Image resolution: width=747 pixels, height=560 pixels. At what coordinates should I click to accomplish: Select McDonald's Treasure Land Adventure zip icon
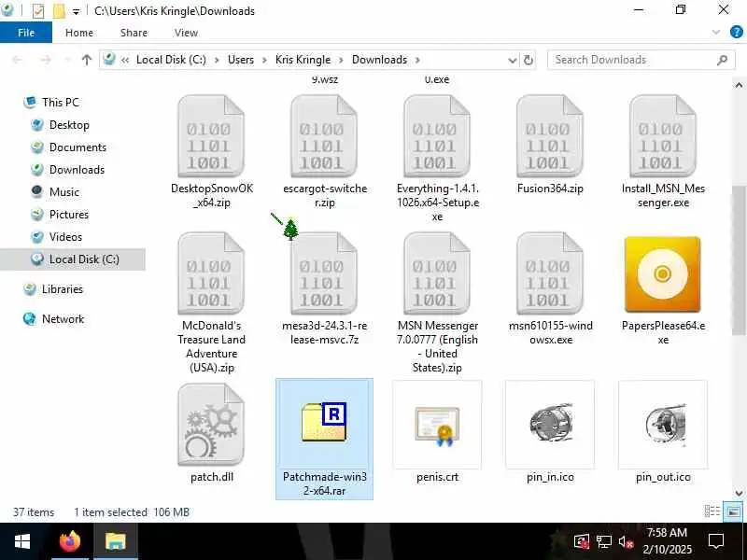coord(211,273)
